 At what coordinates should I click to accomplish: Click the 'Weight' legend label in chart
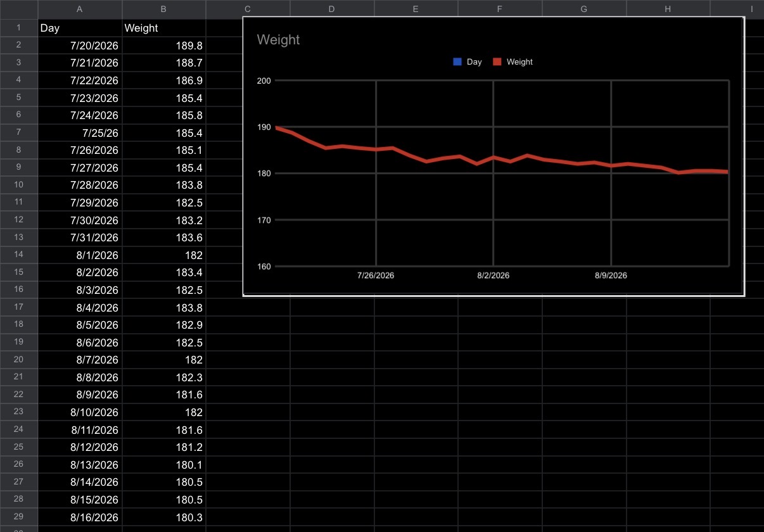click(x=519, y=62)
